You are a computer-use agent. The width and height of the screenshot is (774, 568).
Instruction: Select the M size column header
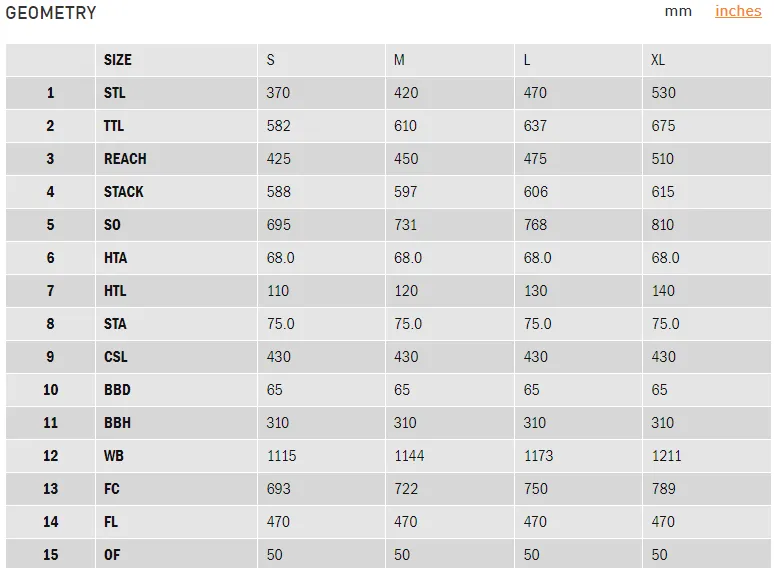(399, 60)
